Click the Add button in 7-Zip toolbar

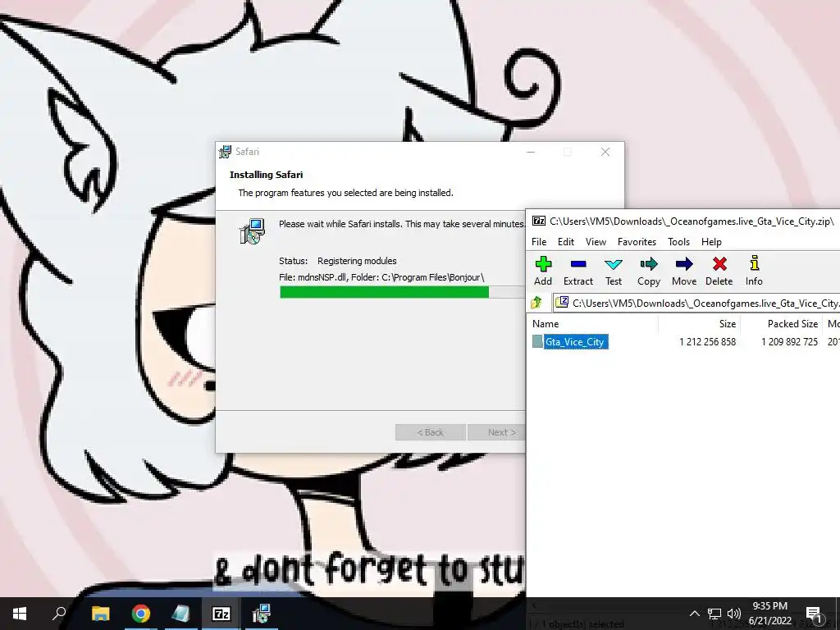[x=543, y=271]
